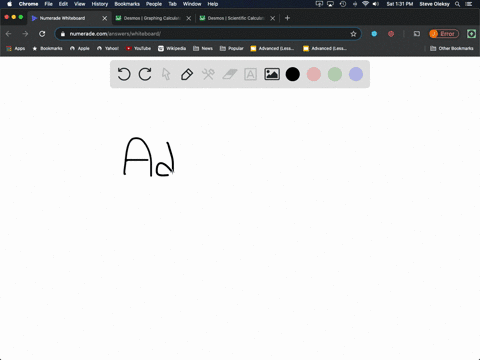
Task: Open a new browser tab
Action: pyautogui.click(x=287, y=18)
